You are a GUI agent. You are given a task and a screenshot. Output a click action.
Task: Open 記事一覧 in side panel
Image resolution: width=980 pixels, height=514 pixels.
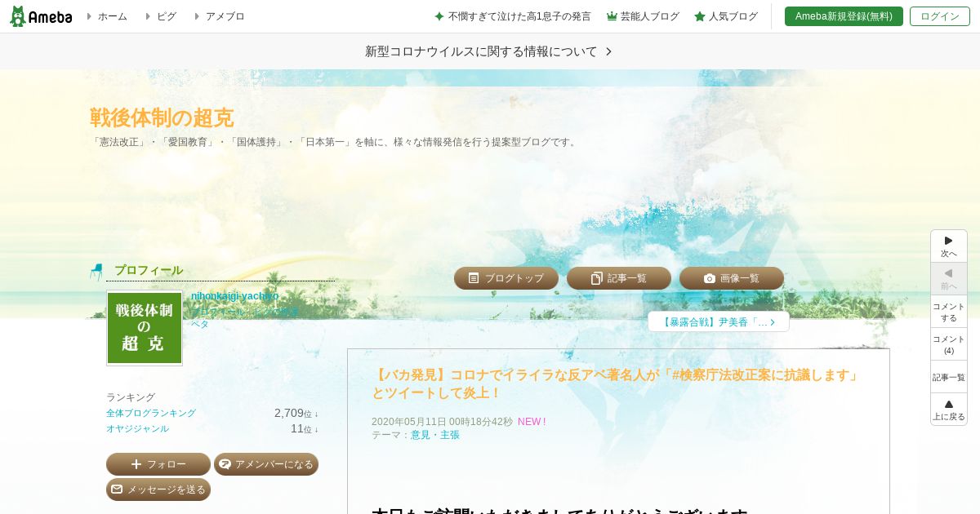coord(949,377)
